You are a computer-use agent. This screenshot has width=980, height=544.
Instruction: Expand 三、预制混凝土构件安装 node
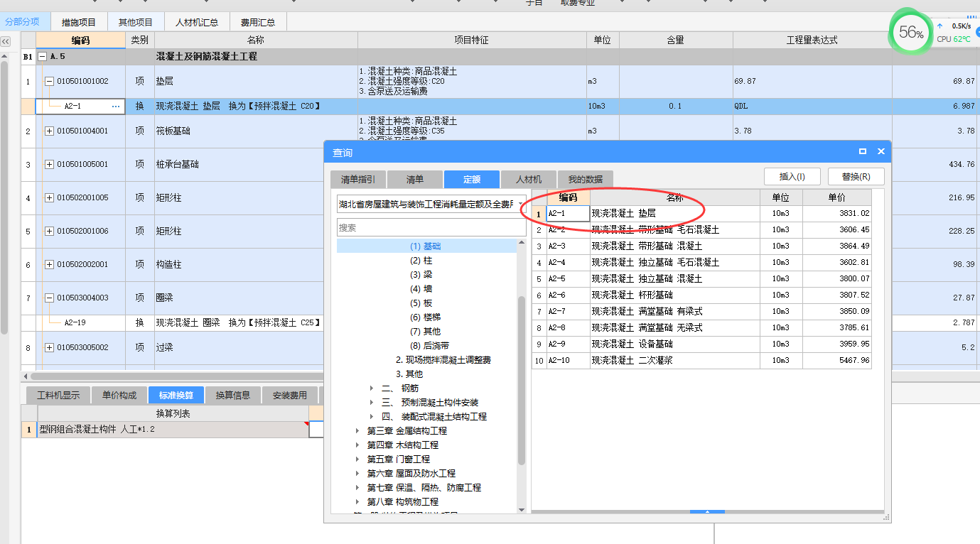372,403
